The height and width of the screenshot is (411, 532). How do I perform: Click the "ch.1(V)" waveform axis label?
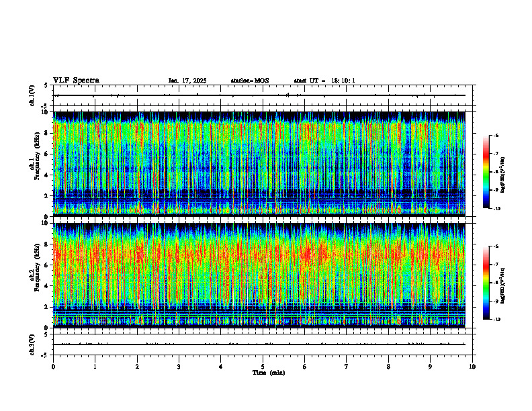click(x=32, y=95)
